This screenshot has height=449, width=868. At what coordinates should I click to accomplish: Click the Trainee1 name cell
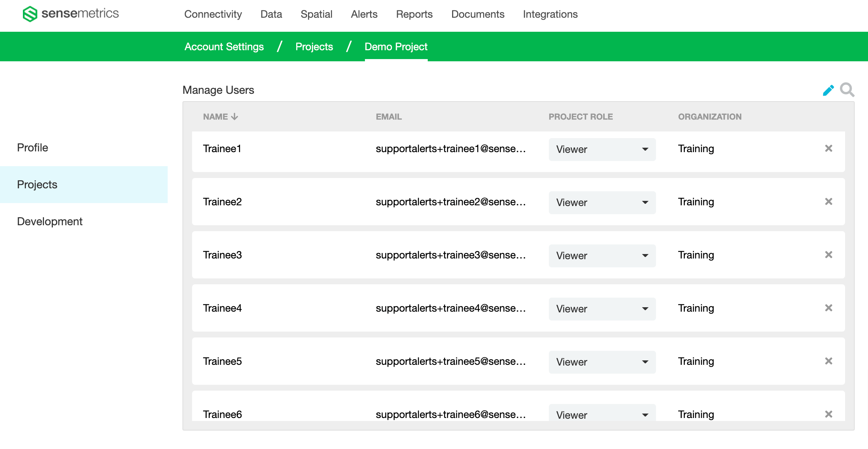[222, 148]
